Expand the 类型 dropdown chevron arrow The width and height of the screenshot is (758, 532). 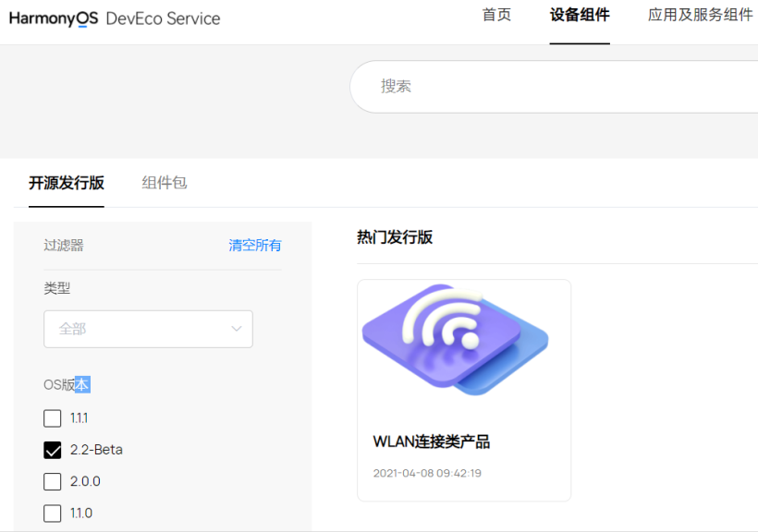237,329
